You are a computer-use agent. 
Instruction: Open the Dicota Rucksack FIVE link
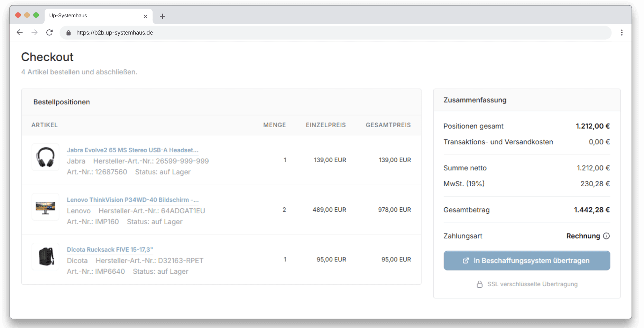point(110,250)
